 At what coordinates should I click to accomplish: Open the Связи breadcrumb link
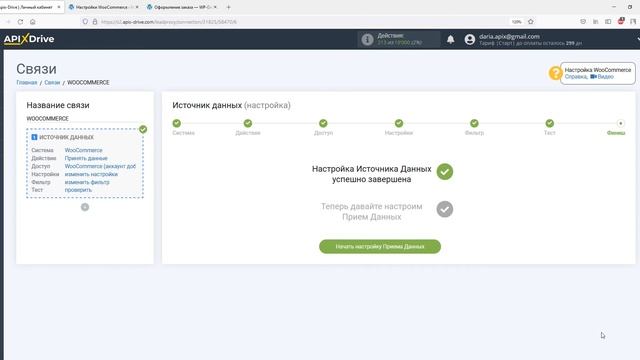[52, 82]
